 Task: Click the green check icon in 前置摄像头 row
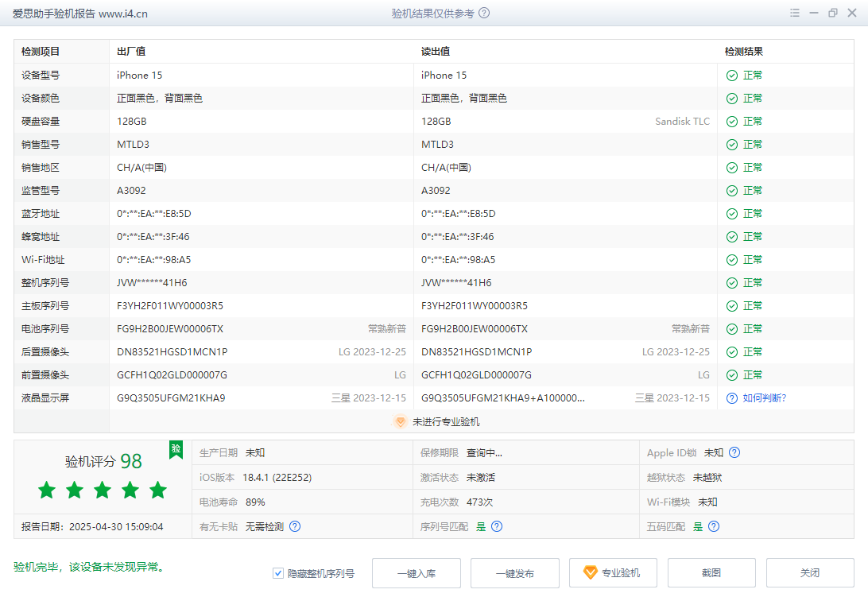tap(732, 375)
